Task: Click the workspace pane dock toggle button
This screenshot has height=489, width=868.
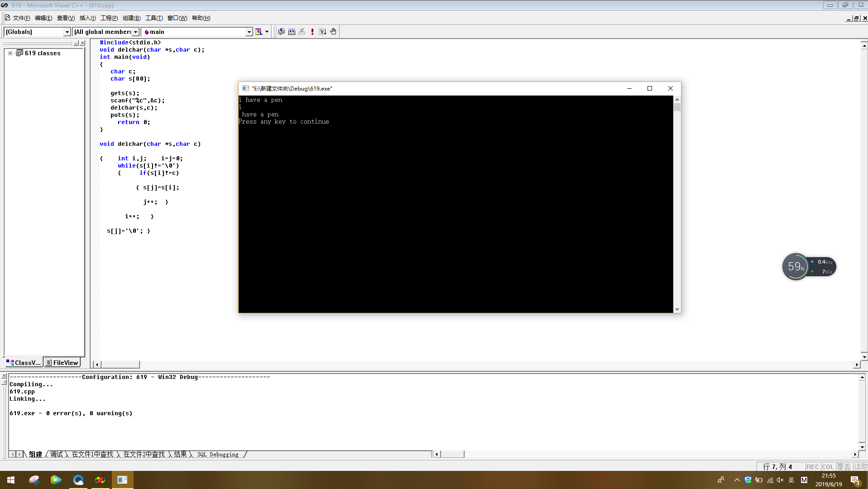Action: click(x=76, y=43)
